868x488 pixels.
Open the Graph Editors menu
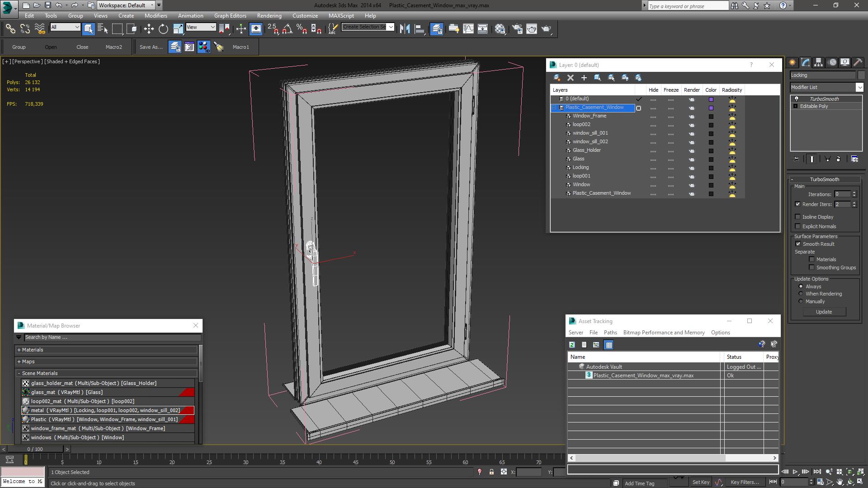230,15
